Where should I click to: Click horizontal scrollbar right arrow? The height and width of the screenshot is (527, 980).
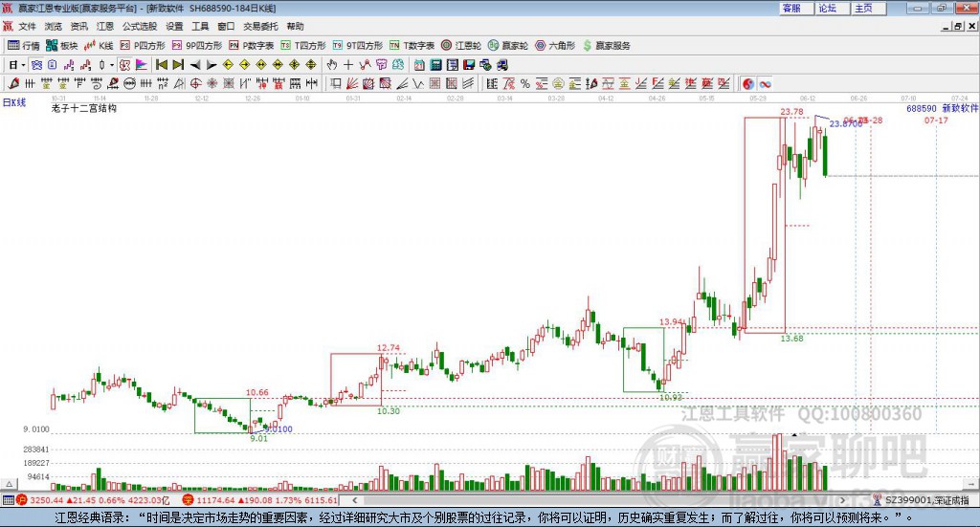842,500
